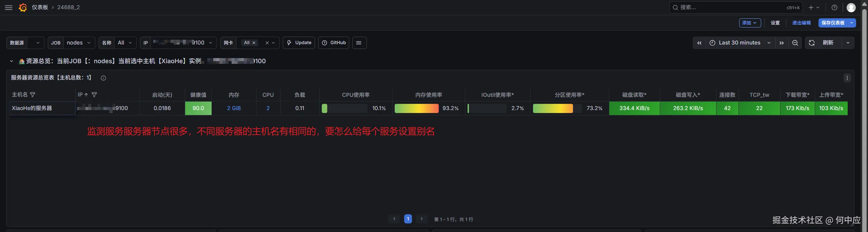Open the 仪表板 breadcrumb link

point(40,7)
